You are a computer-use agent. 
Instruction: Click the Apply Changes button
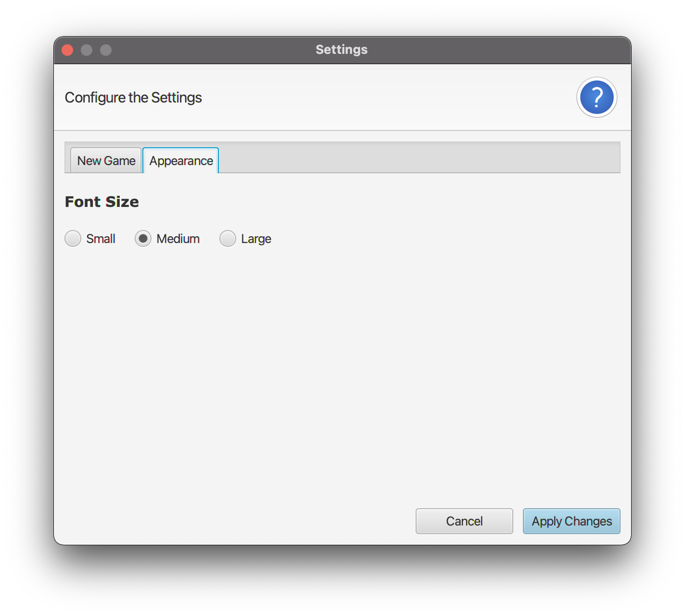(571, 521)
